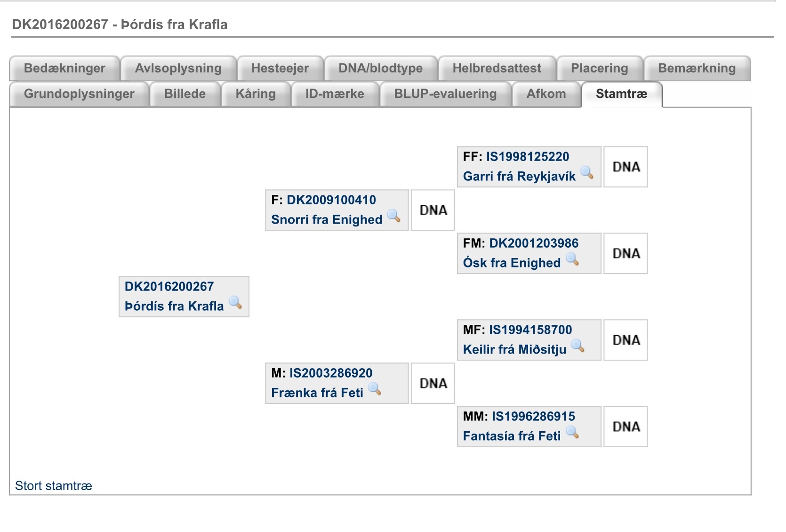The image size is (786, 532).
Task: Open DNA box for Fantasía frá Feti
Action: 626,427
